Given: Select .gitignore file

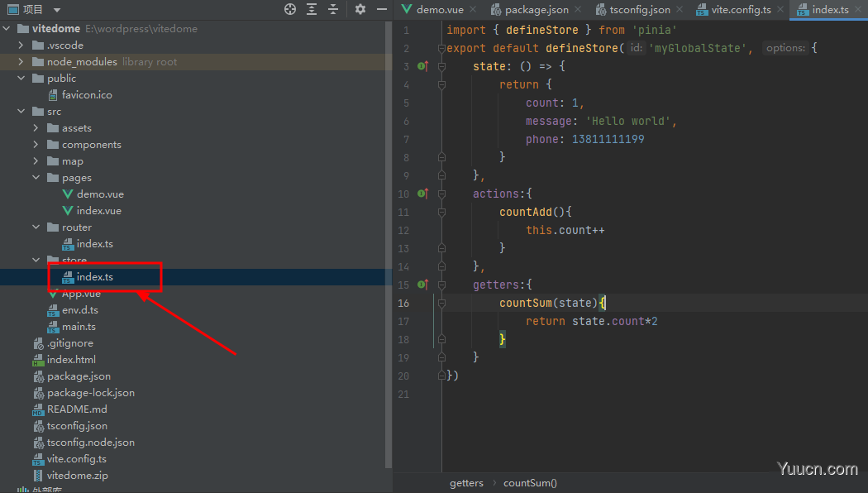Looking at the screenshot, I should coord(63,343).
